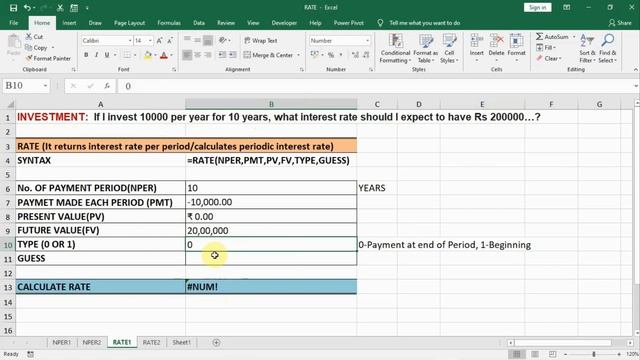Click Tell me what you want to do
The image size is (640, 360).
click(x=424, y=23)
